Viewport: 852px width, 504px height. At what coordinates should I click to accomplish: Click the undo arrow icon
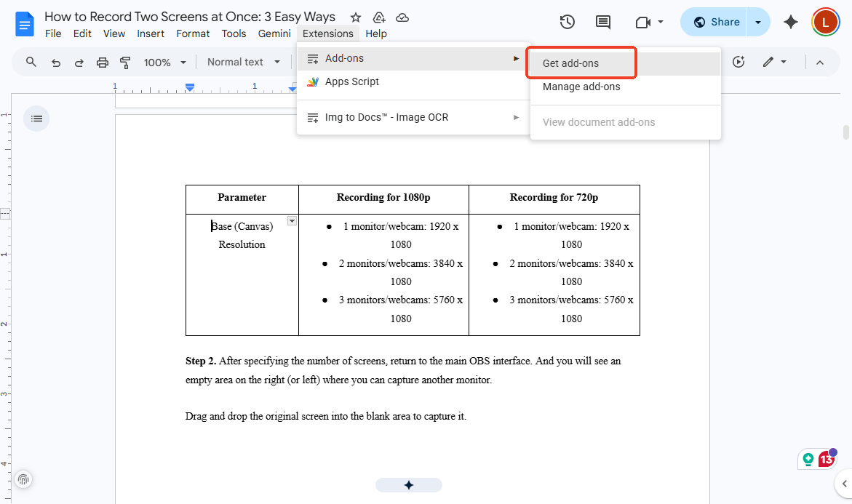56,63
